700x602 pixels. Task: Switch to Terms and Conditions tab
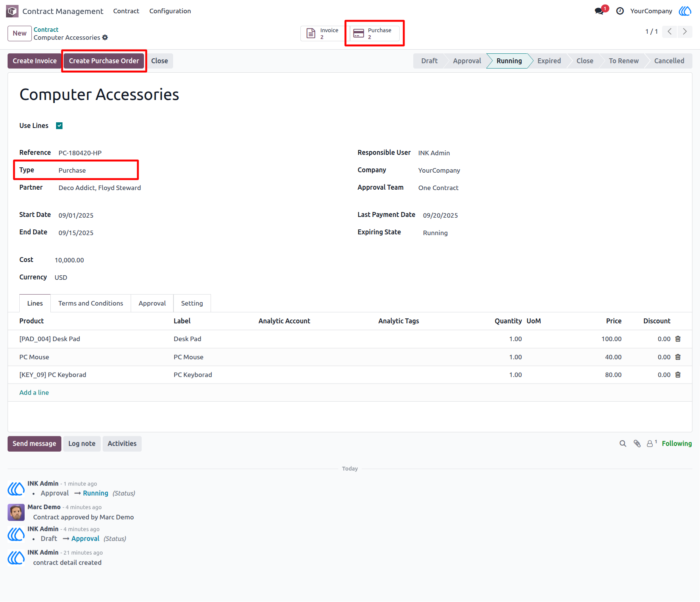91,303
